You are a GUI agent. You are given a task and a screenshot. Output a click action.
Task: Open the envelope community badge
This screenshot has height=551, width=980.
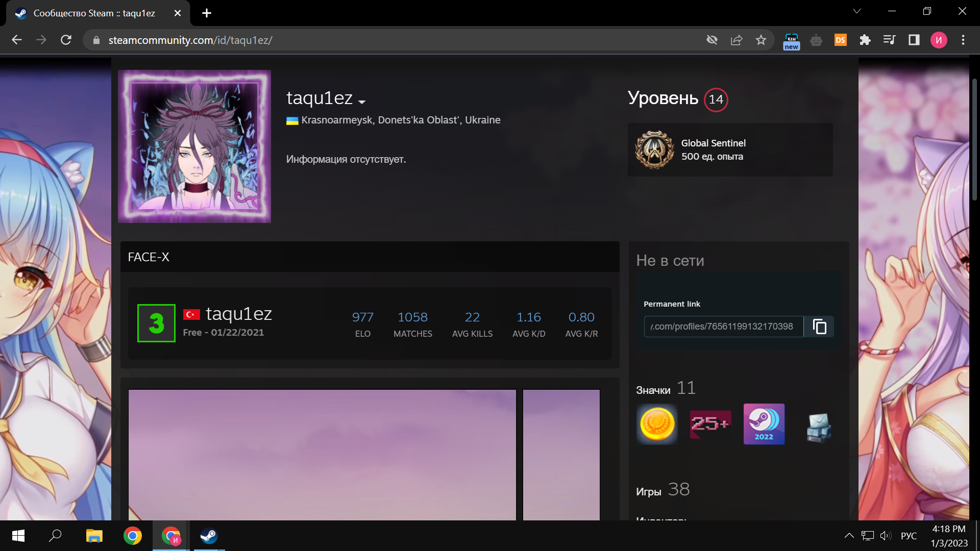818,427
